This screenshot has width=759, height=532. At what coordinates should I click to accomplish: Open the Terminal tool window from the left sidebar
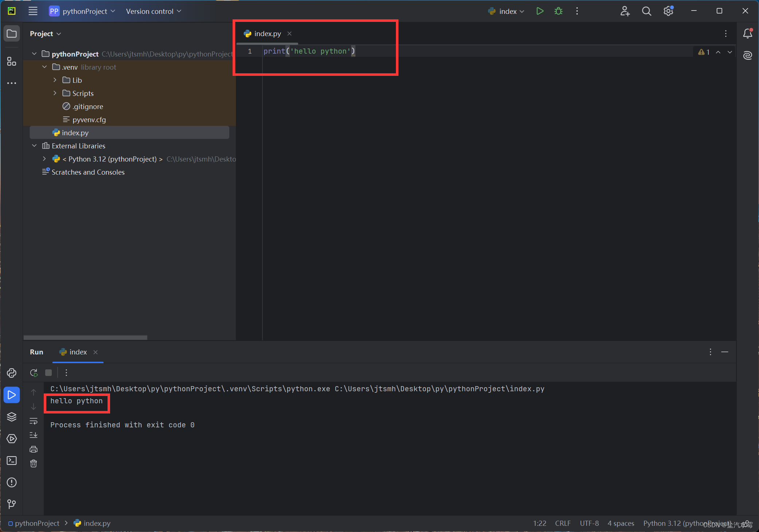(x=11, y=461)
